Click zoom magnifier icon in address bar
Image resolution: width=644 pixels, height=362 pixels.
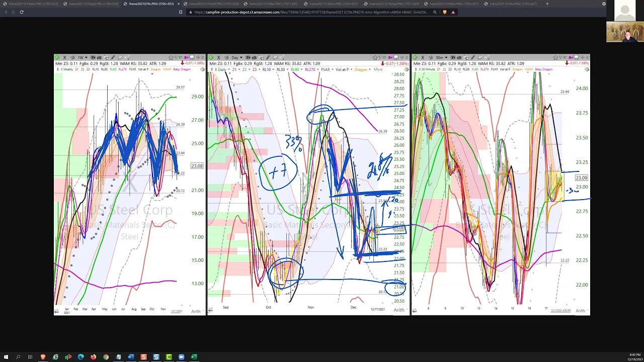point(435,12)
